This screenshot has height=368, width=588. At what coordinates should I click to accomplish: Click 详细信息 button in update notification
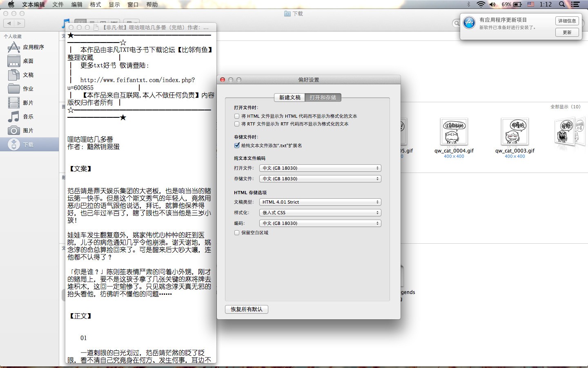[567, 21]
